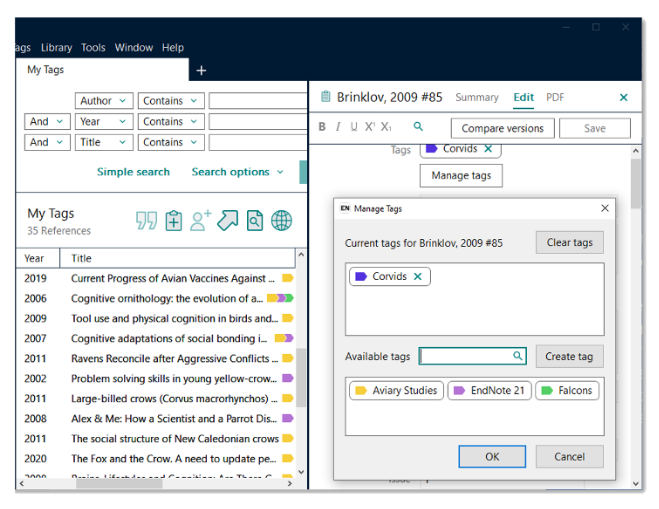Click the export references arrow icon
Viewport: 659px width, 509px height.
[228, 221]
